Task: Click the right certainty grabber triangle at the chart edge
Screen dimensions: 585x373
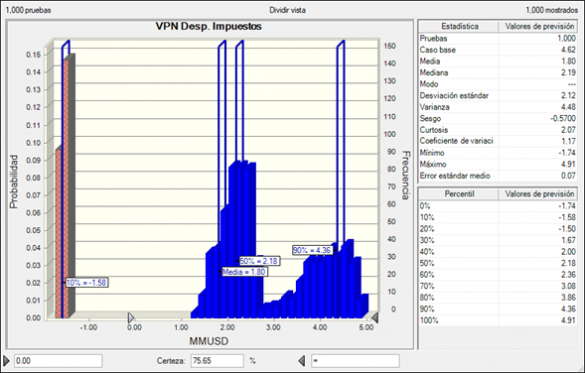Action: tap(375, 317)
